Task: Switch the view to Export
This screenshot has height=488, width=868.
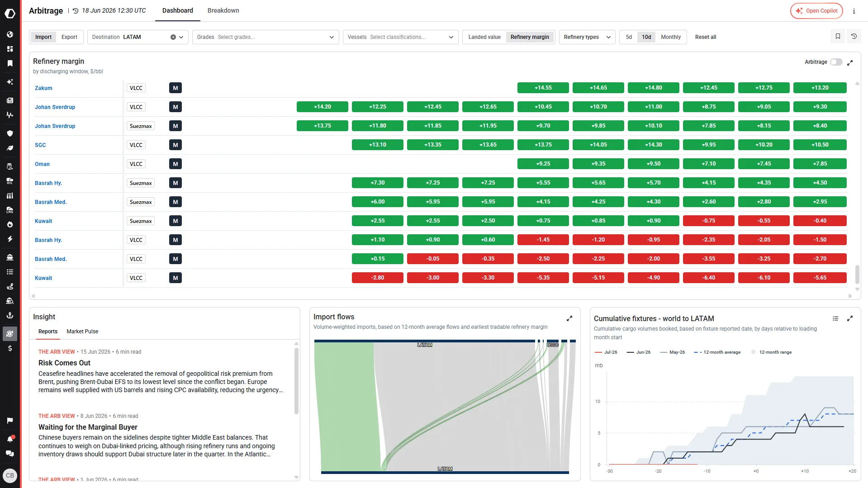Action: click(x=69, y=37)
